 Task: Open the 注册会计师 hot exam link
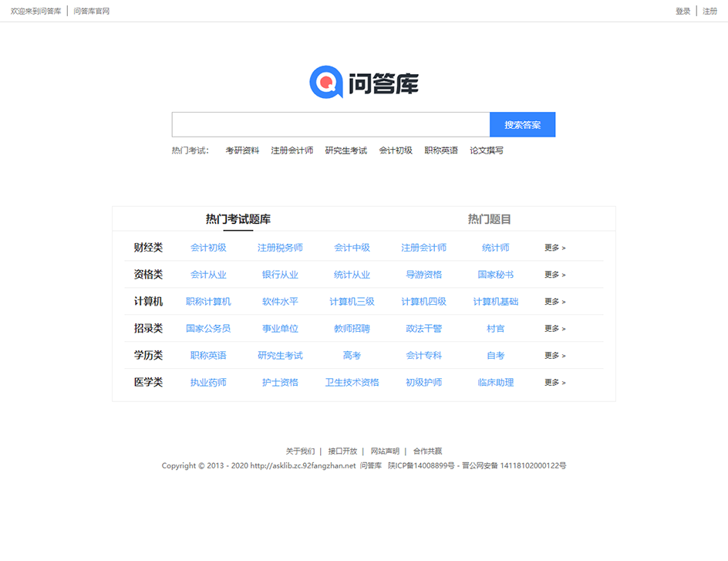pos(292,150)
